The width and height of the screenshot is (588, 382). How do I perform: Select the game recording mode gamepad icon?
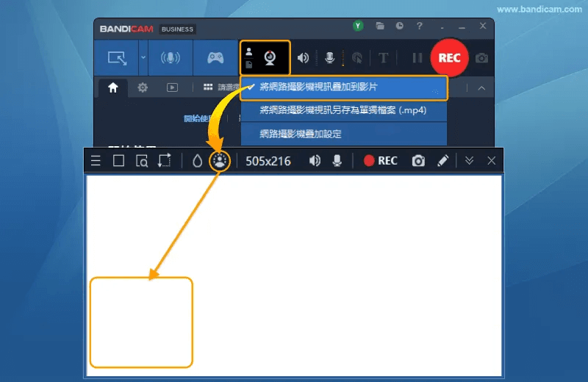pos(215,58)
